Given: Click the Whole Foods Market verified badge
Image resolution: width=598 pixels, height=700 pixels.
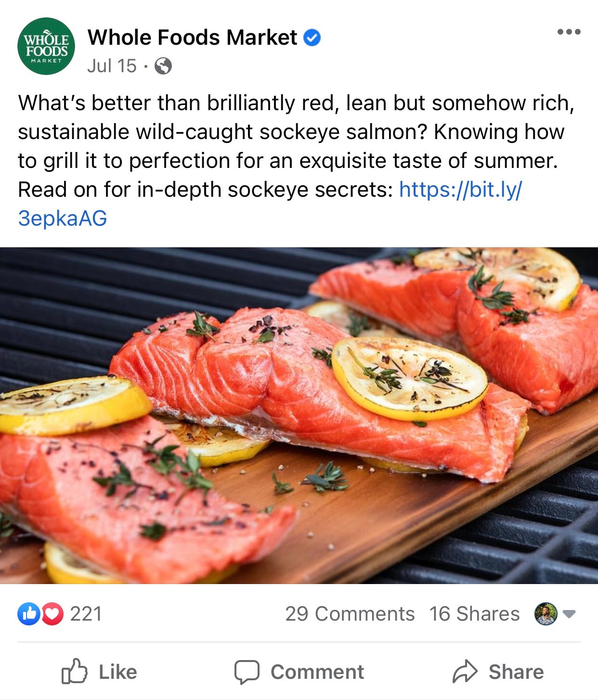Looking at the screenshot, I should click(x=312, y=38).
